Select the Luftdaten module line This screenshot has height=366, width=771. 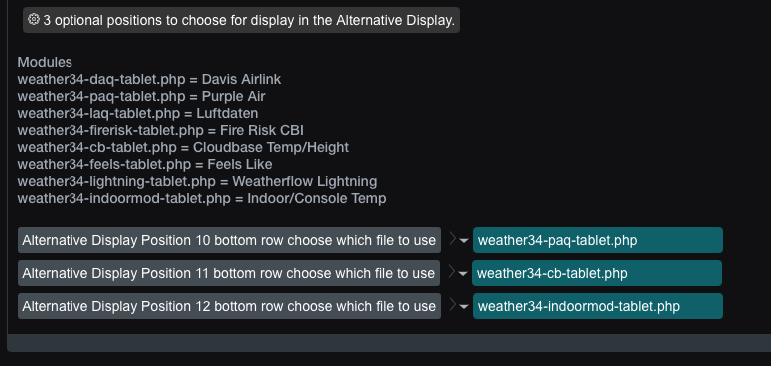pos(138,113)
